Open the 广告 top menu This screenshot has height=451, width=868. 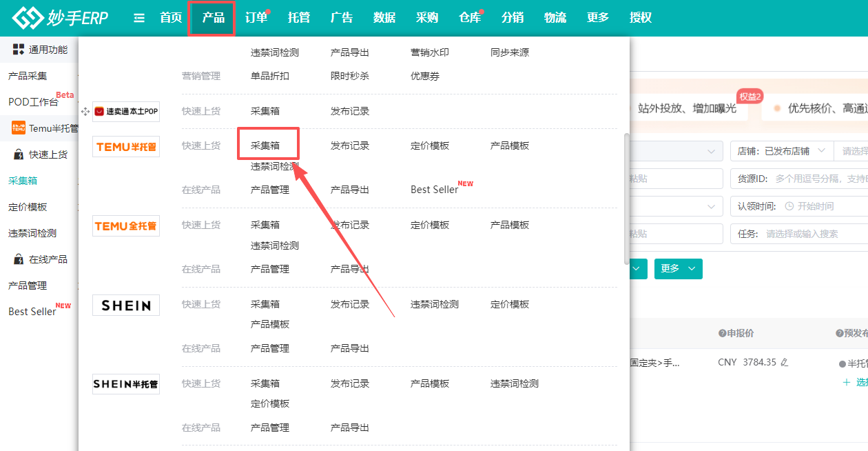[342, 18]
